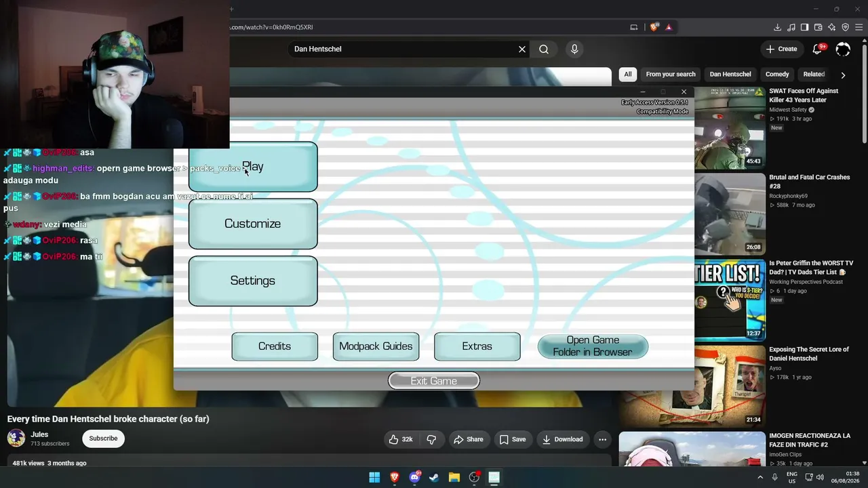Open IMOGEN REACTIONEAZA LA FAZE video title

coord(810,440)
